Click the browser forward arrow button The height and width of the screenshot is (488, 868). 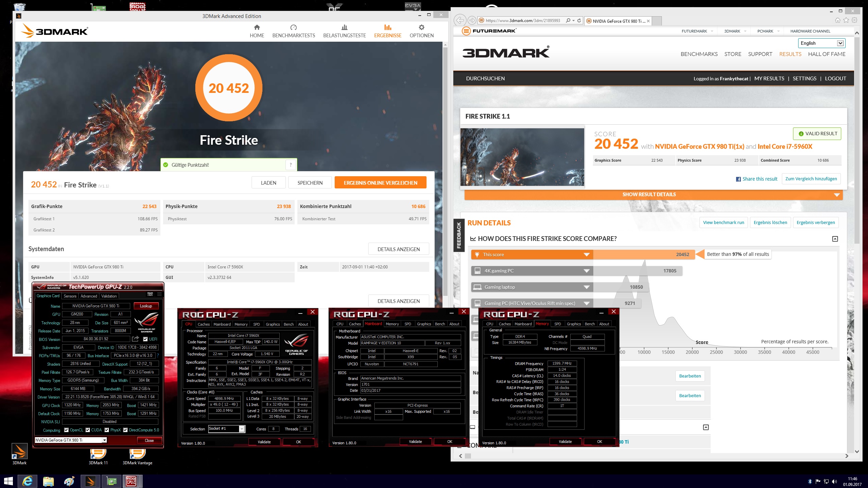[472, 20]
